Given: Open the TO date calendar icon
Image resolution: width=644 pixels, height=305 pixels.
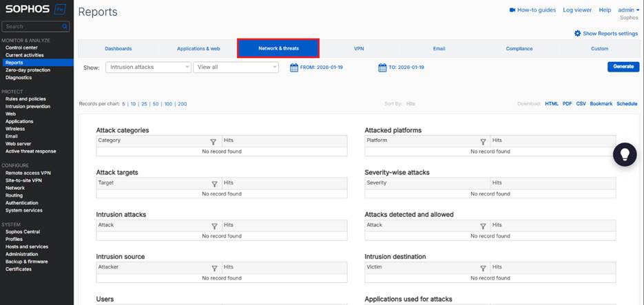Looking at the screenshot, I should (x=382, y=67).
